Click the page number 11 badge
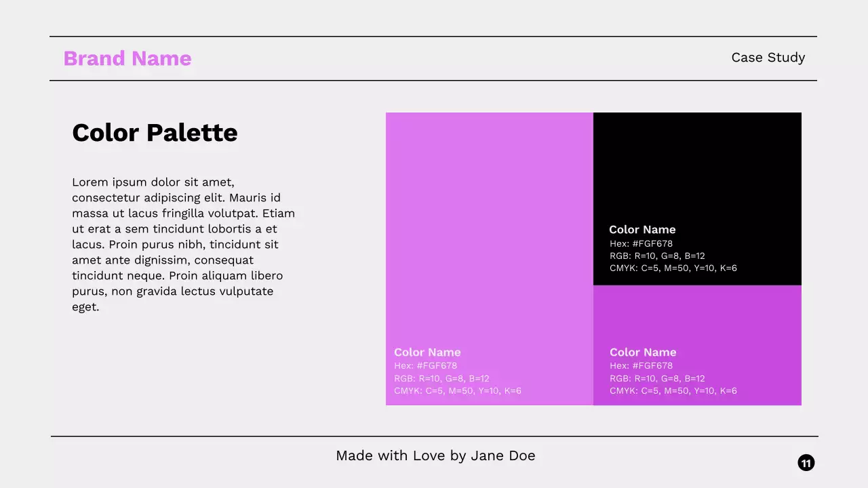The width and height of the screenshot is (868, 488). 806,462
